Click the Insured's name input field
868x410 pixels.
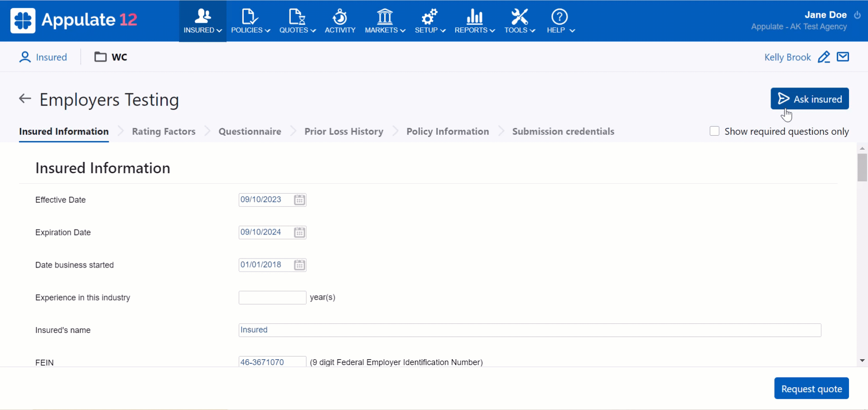pyautogui.click(x=530, y=330)
